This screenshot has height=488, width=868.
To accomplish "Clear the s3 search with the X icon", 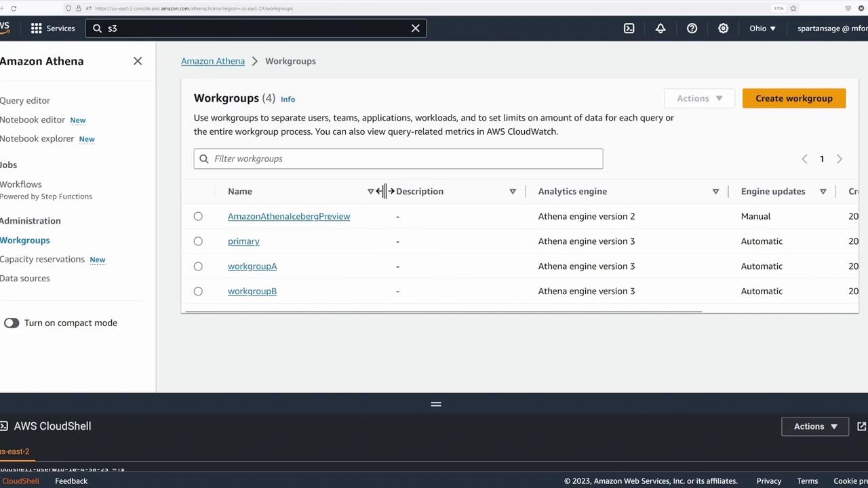I will [416, 28].
